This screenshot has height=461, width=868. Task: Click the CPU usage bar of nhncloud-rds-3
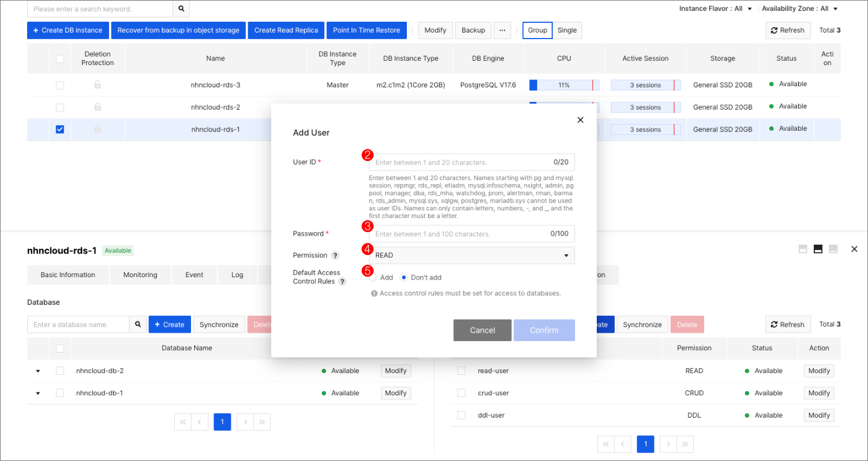[563, 84]
